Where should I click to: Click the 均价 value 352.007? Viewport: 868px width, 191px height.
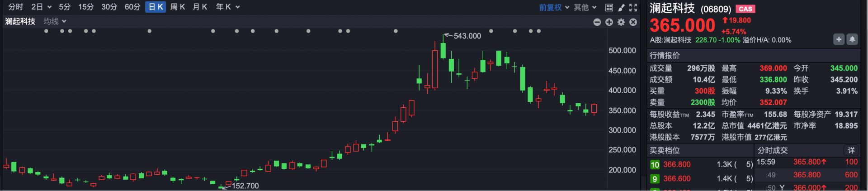773,102
